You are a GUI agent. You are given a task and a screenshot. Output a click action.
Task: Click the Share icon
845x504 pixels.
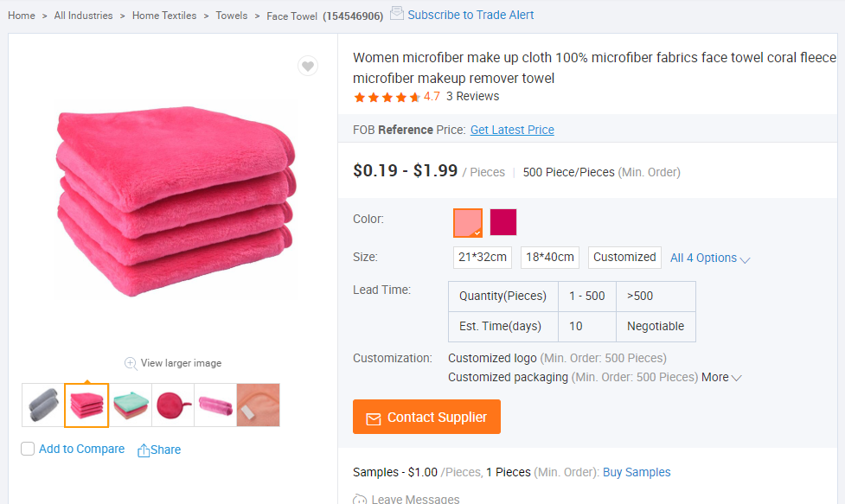point(144,450)
